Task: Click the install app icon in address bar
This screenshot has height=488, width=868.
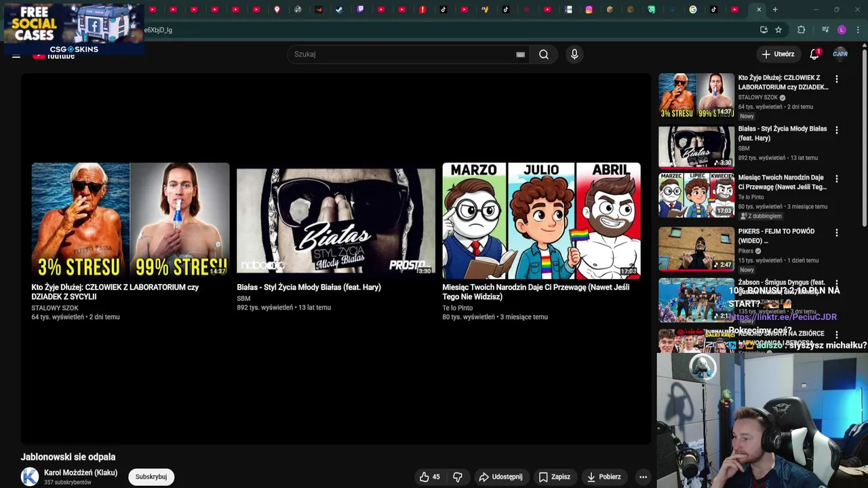Action: pyautogui.click(x=764, y=30)
